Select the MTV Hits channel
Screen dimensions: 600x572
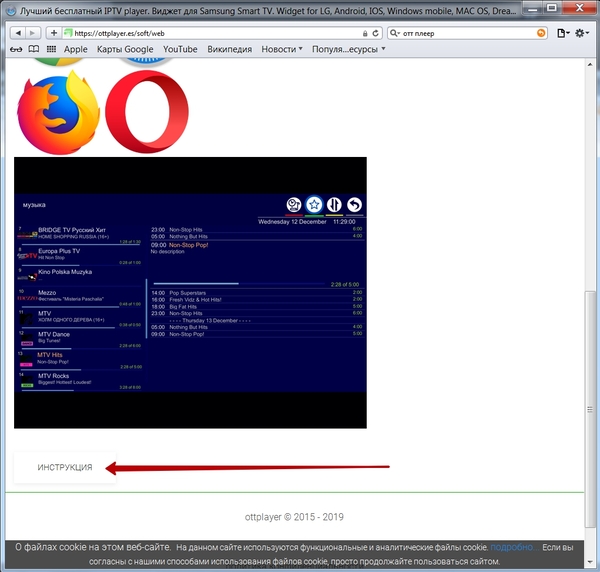coord(79,359)
